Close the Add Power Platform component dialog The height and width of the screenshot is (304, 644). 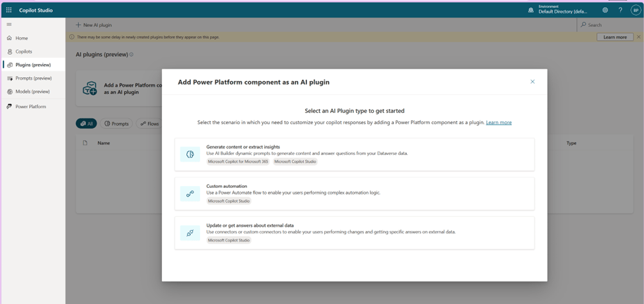532,82
